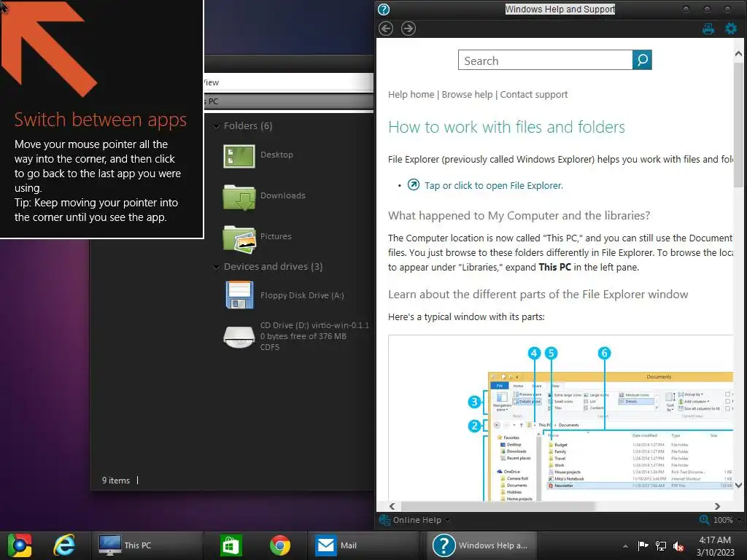747x560 pixels.
Task: Open Internet Explorer from the taskbar
Action: (x=64, y=545)
